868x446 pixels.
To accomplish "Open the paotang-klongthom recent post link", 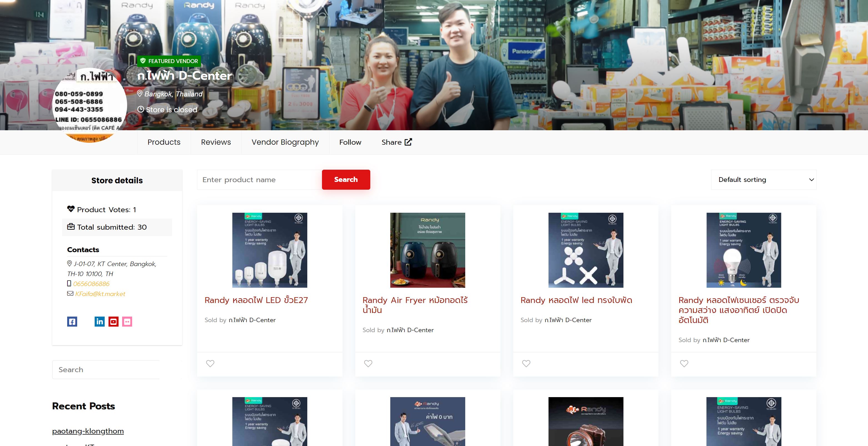I will [x=88, y=431].
